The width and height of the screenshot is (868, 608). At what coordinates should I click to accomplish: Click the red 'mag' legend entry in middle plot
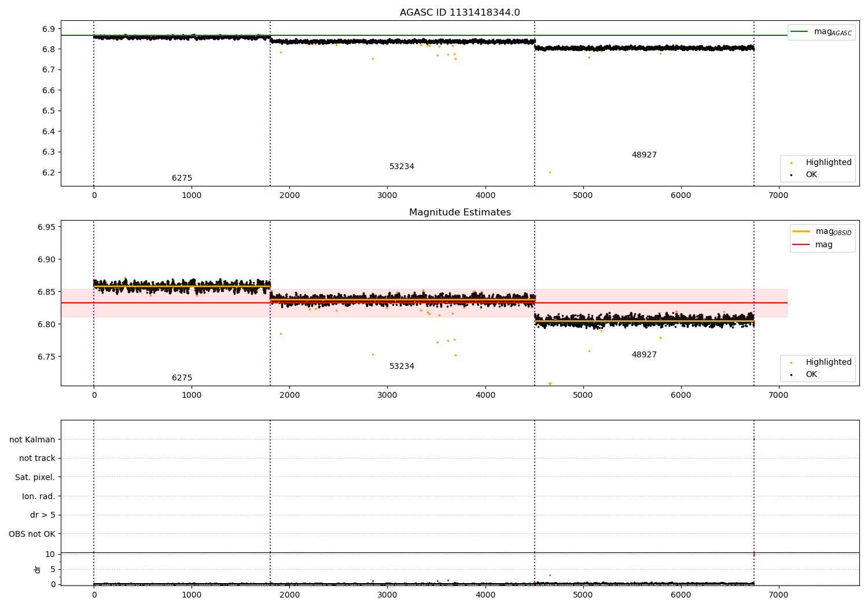(812, 244)
